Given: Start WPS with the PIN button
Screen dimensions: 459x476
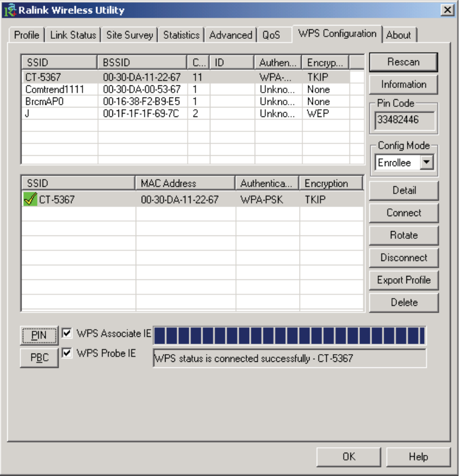Looking at the screenshot, I should coord(39,335).
